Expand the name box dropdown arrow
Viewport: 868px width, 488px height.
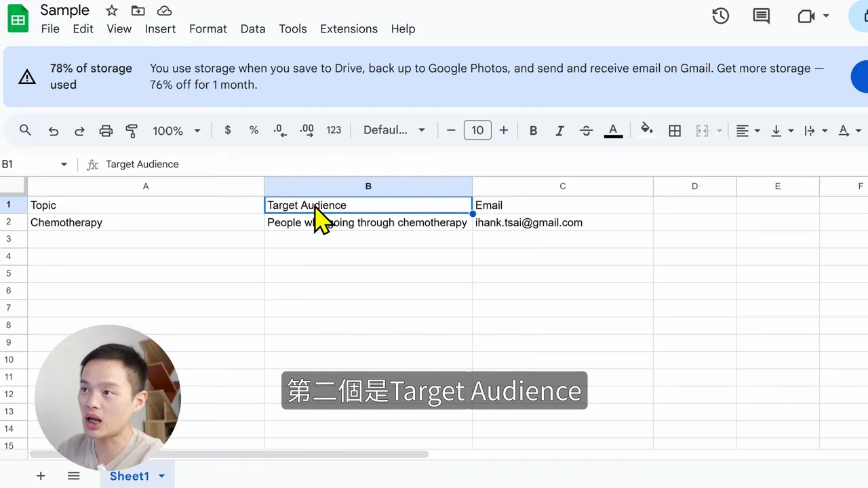[x=64, y=164]
